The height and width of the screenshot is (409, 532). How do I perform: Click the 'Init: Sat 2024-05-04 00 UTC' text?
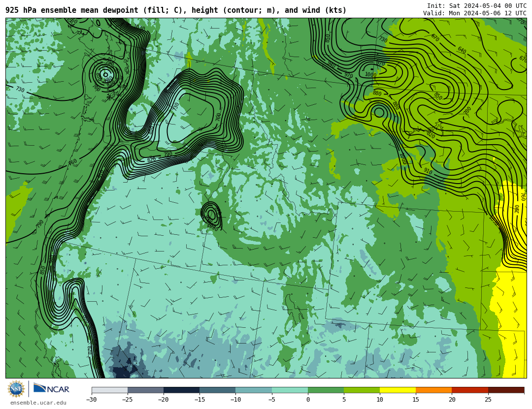click(477, 6)
